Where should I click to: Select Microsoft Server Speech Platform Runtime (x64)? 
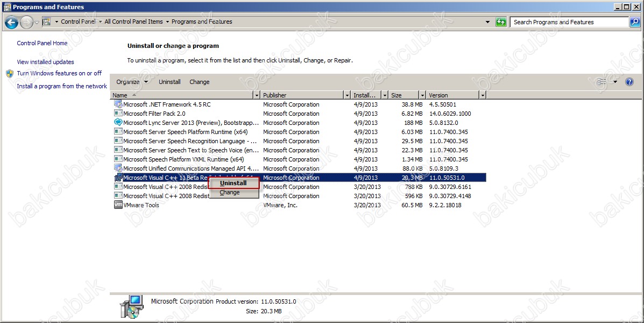click(x=185, y=132)
